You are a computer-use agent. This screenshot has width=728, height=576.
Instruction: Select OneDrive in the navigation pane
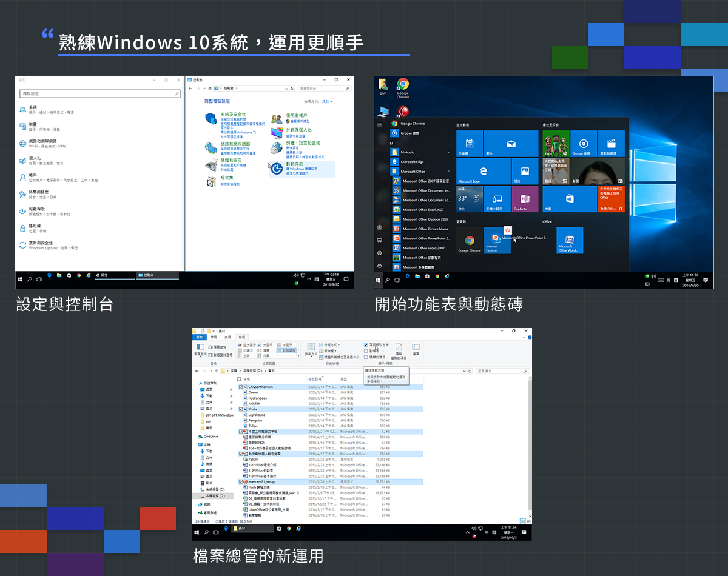(211, 437)
